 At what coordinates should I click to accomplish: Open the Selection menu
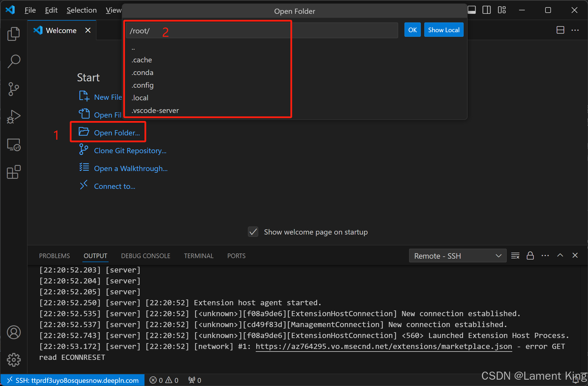(x=82, y=10)
